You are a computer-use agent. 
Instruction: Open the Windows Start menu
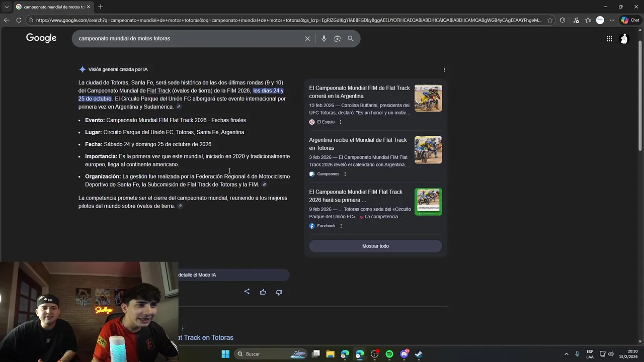click(x=225, y=354)
